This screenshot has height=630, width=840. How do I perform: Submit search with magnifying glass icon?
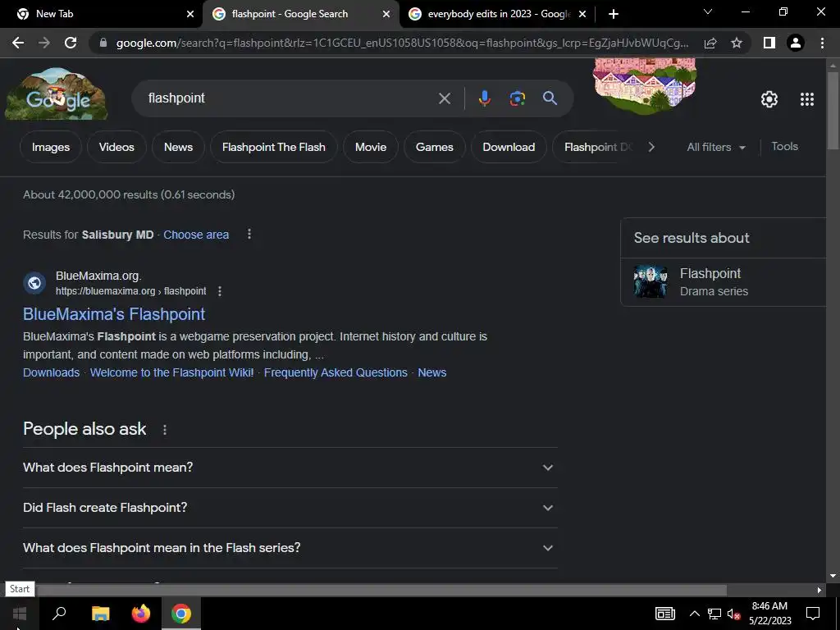[x=550, y=98]
